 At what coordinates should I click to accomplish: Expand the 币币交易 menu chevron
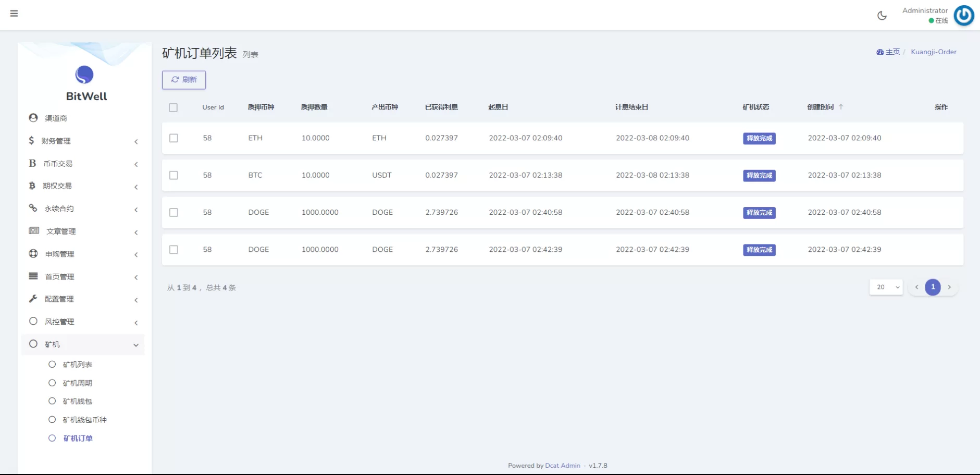(x=136, y=164)
